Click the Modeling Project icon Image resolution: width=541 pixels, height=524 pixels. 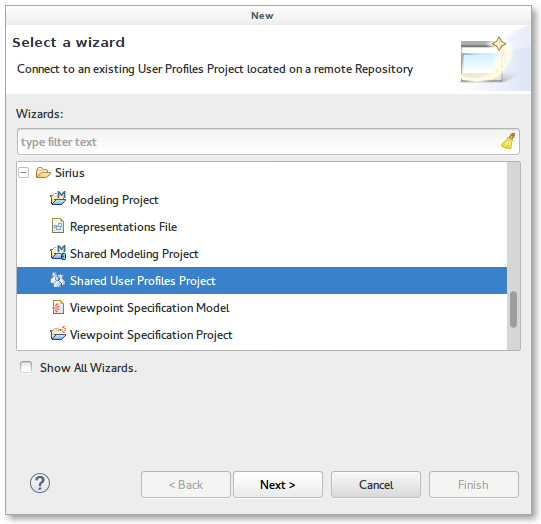pyautogui.click(x=58, y=199)
